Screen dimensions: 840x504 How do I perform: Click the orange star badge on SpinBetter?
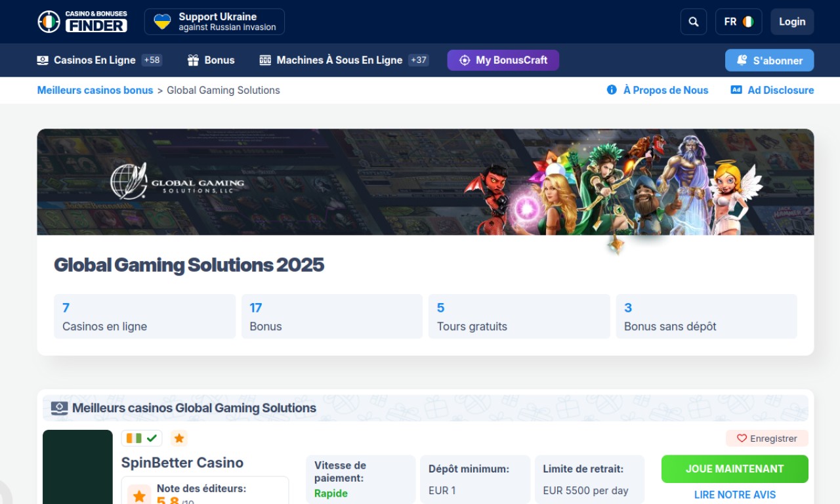pos(179,438)
